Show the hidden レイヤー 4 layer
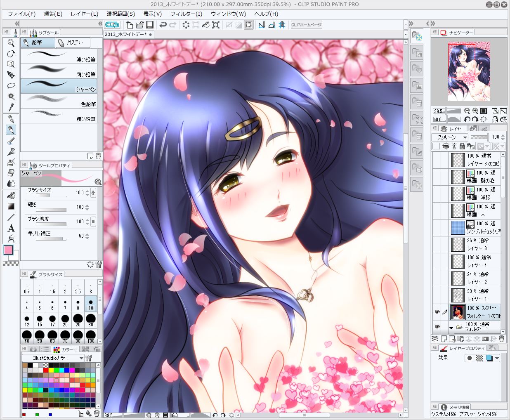510x420 pixels. pyautogui.click(x=437, y=261)
